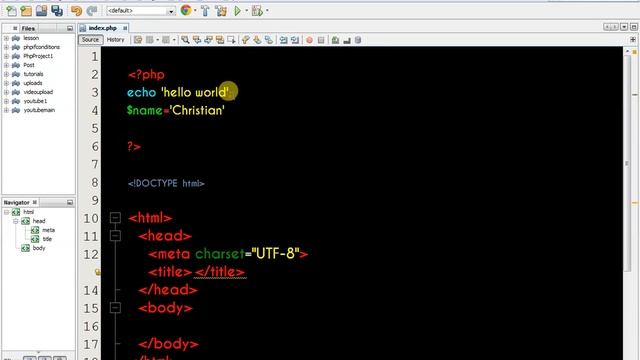Run the project with the green play icon

click(237, 11)
